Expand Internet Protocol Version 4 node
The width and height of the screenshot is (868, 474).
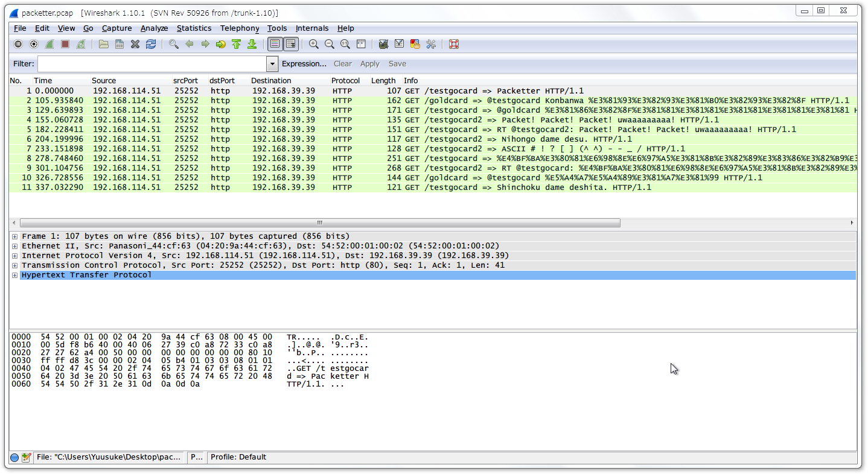(x=14, y=256)
